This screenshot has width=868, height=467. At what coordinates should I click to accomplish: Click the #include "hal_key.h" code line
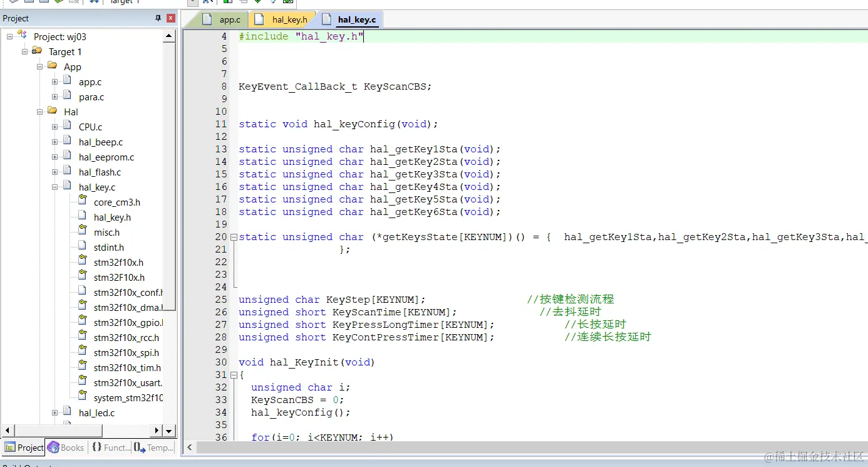click(x=301, y=36)
